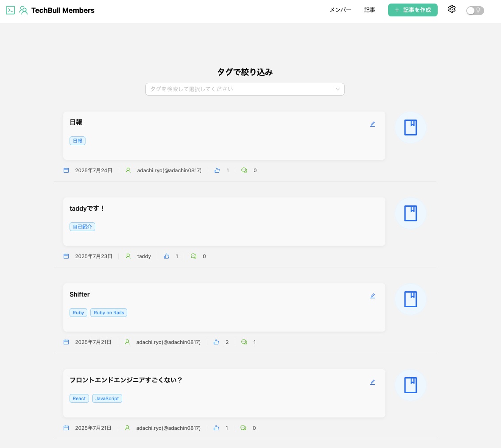Bookmark the taddyです！ article
Image resolution: width=501 pixels, height=448 pixels.
pos(411,213)
